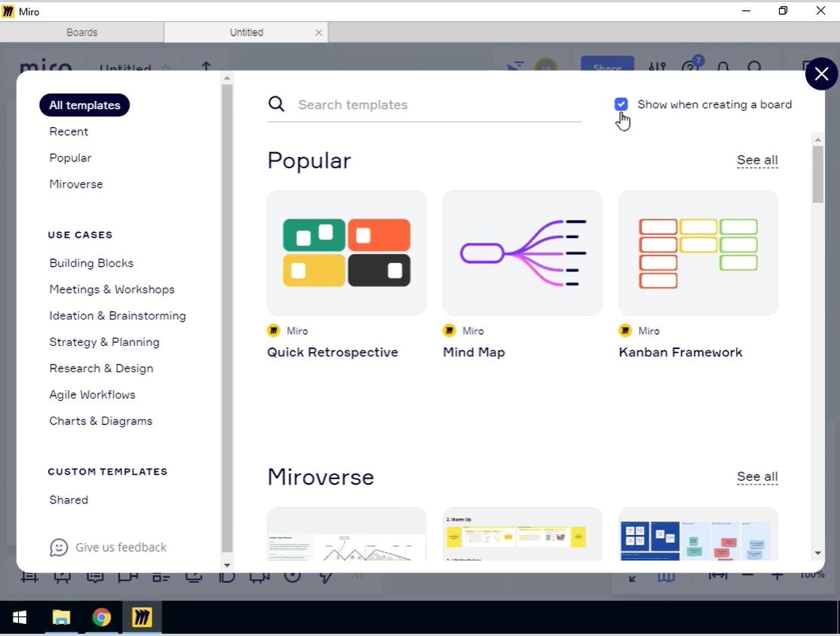Open Shared custom templates
This screenshot has width=840, height=636.
pos(69,500)
